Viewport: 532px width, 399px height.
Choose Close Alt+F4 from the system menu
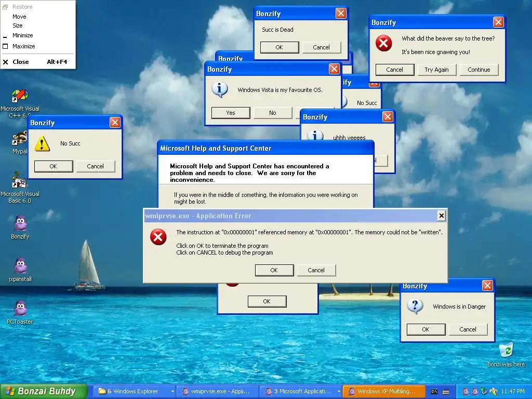(x=38, y=62)
